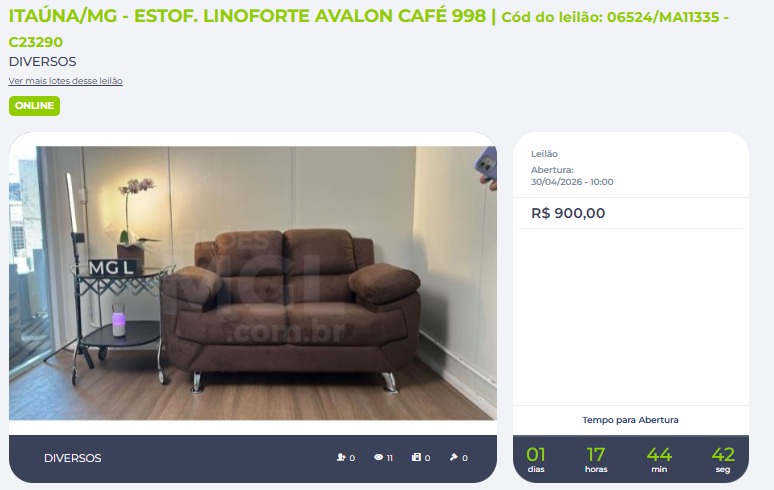774x490 pixels.
Task: Click the R$ 900,00 price
Action: pyautogui.click(x=568, y=213)
